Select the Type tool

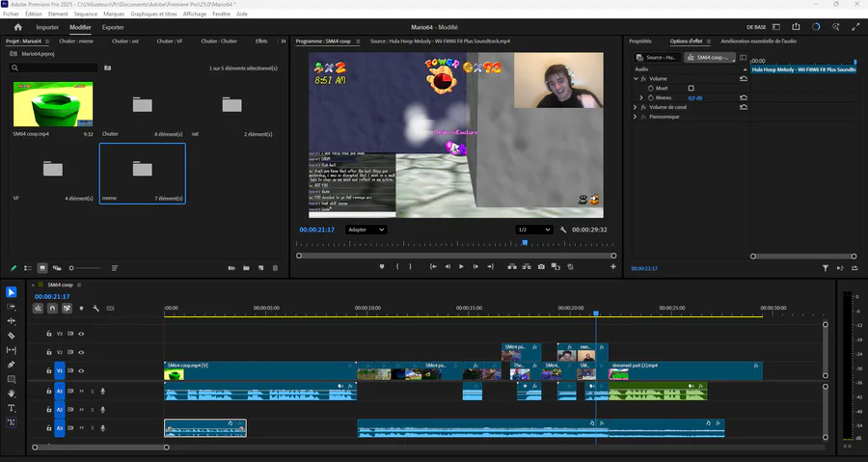[11, 408]
